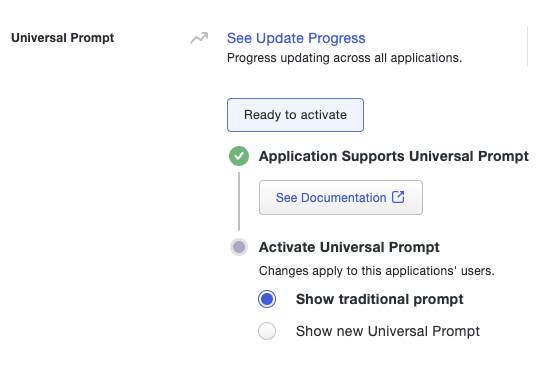Click the 'Show traditional prompt' label text
Screen dimensions: 543x365
(380, 299)
